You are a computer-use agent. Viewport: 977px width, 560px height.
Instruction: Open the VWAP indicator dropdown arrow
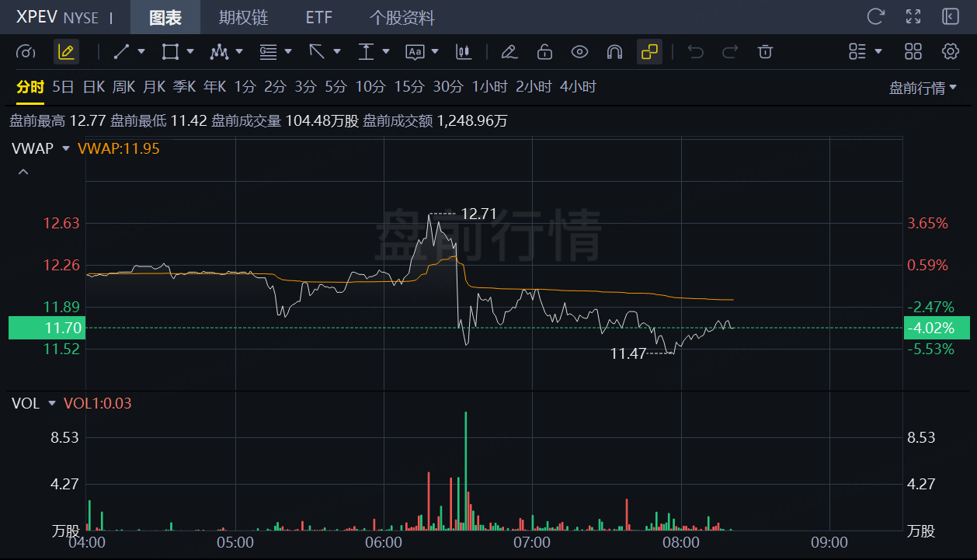(66, 148)
